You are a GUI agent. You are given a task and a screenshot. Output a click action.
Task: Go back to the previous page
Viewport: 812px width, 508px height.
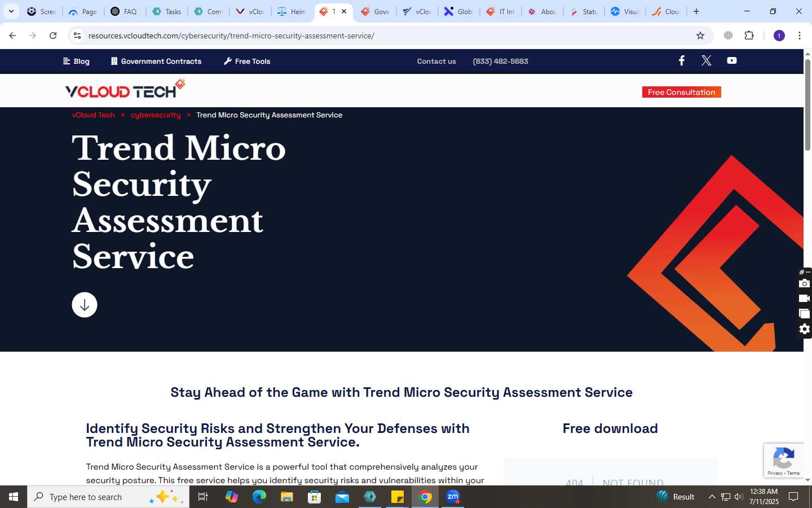[x=12, y=36]
